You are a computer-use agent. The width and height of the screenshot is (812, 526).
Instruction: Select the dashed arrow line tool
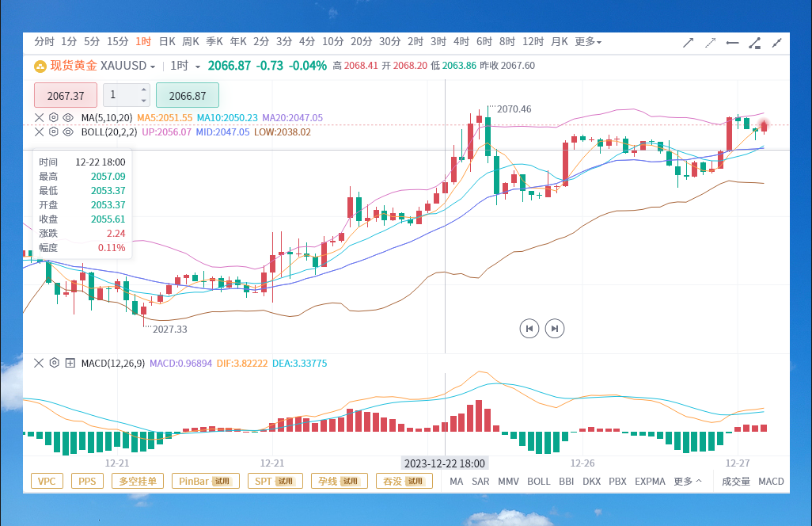(710, 43)
